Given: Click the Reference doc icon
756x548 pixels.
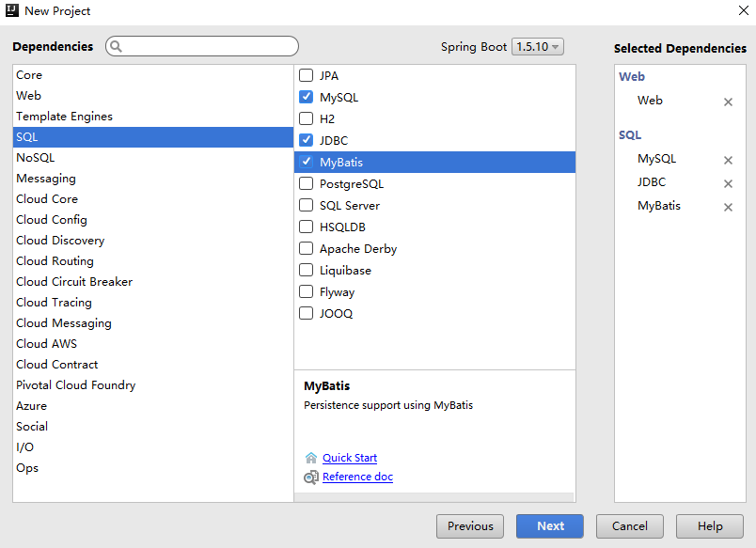Looking at the screenshot, I should [311, 478].
